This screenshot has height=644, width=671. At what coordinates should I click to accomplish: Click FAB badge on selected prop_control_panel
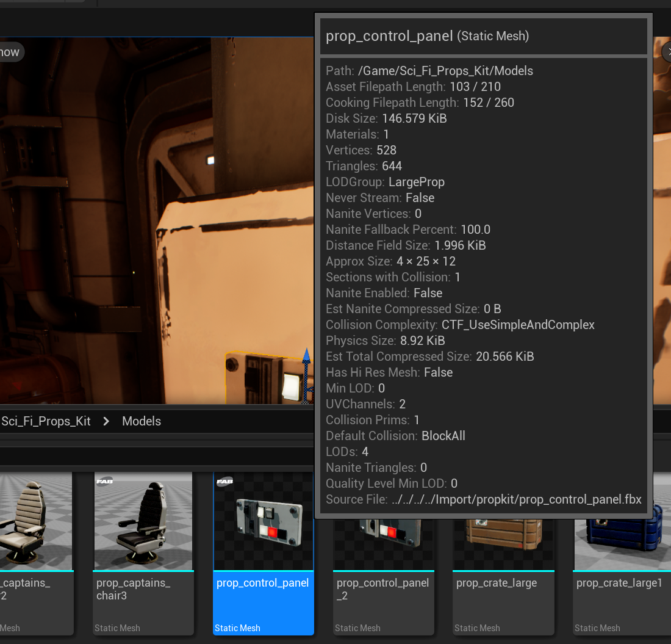pos(225,481)
